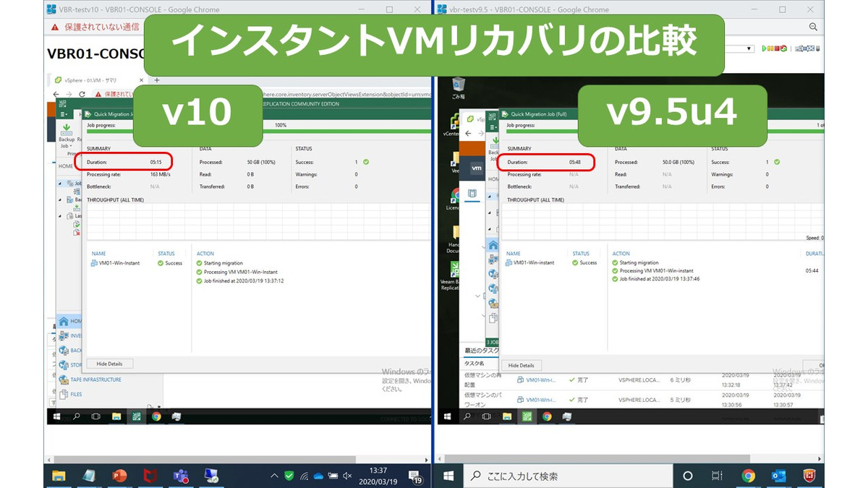868x488 pixels.
Task: Open Task View in the v10 session taskbar
Action: [x=95, y=416]
